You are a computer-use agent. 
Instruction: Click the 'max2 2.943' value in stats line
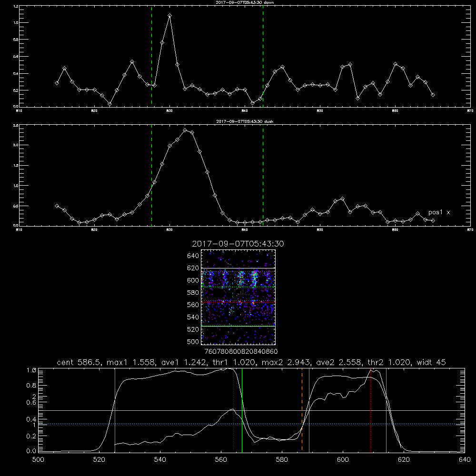[285, 362]
